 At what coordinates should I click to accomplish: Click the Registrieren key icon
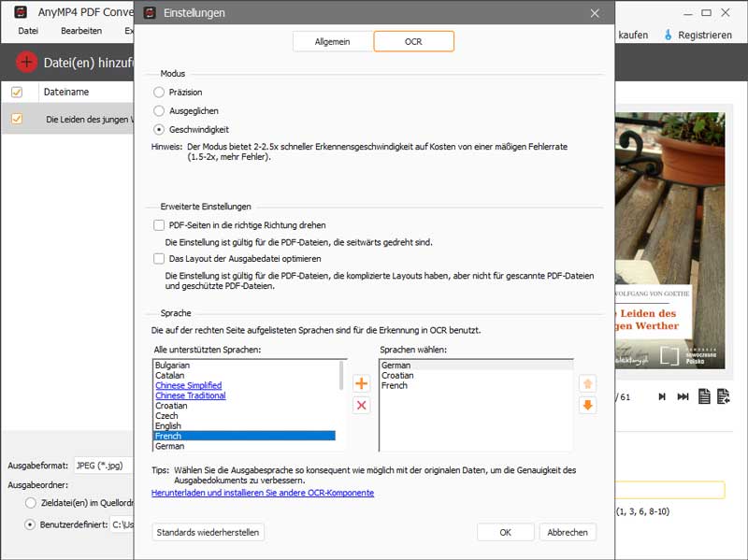[668, 35]
